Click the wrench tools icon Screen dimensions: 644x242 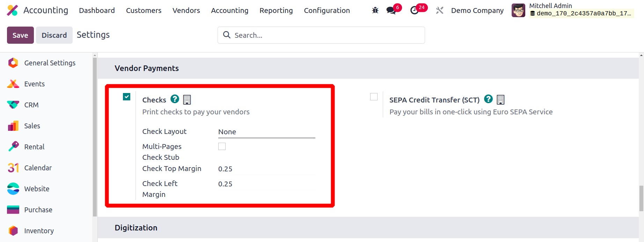pos(439,10)
